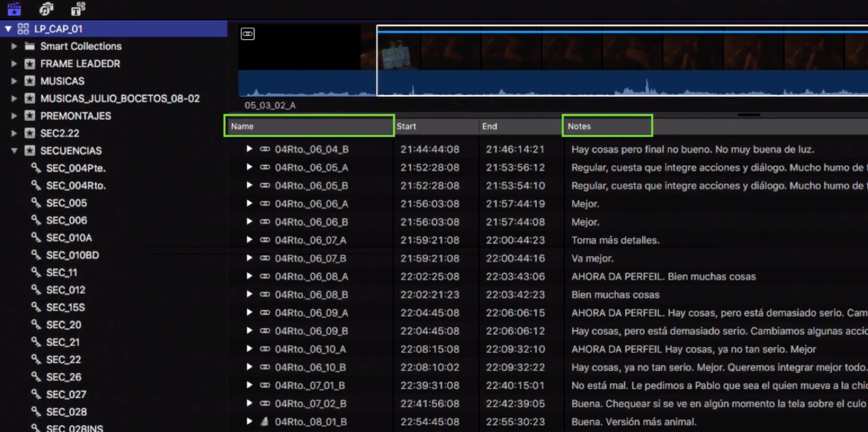Click the note 'Bien muchas cosas' of 04Rto._06_08_B
Image resolution: width=868 pixels, height=432 pixels.
(x=615, y=295)
